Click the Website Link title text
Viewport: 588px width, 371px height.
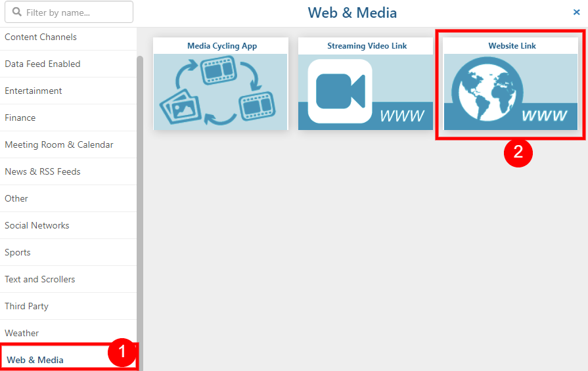[x=512, y=46]
